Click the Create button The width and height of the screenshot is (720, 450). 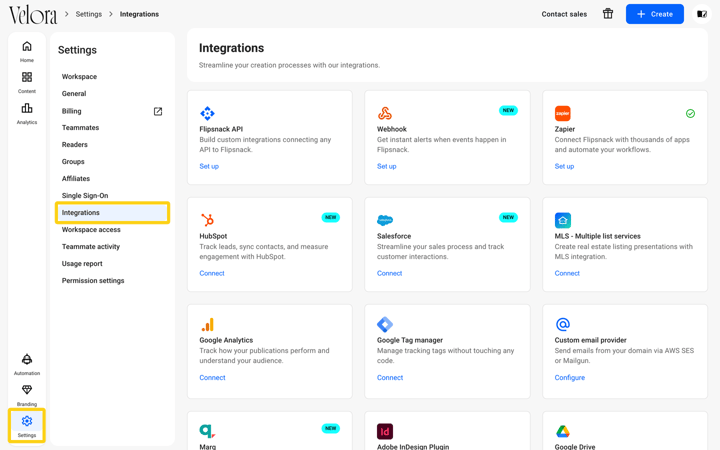point(654,14)
